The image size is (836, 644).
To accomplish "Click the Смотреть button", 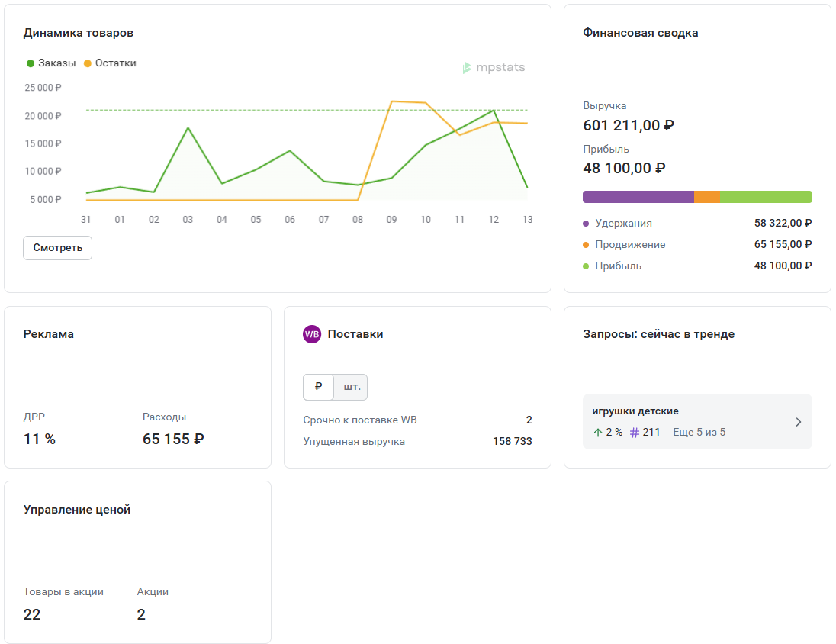I will pos(57,248).
